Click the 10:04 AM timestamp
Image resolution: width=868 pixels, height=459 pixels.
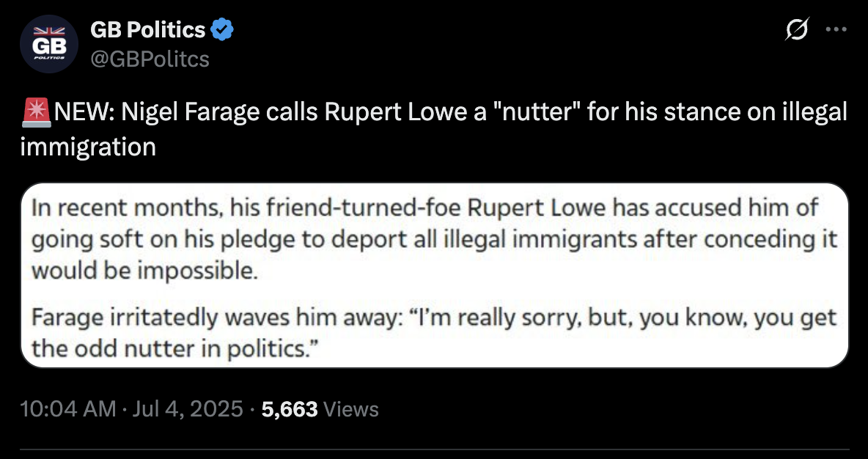pos(68,409)
